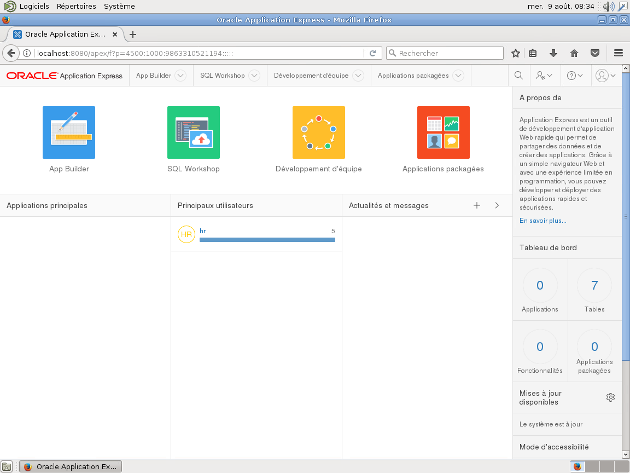
Task: Expand the App Builder menu chevron
Action: pos(181,75)
